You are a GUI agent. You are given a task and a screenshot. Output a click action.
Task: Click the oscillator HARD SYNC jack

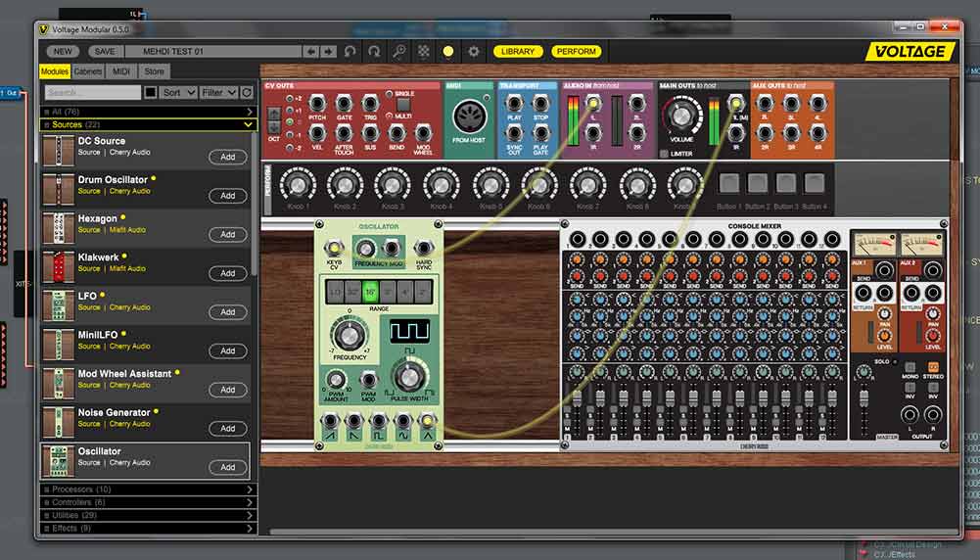click(x=423, y=248)
